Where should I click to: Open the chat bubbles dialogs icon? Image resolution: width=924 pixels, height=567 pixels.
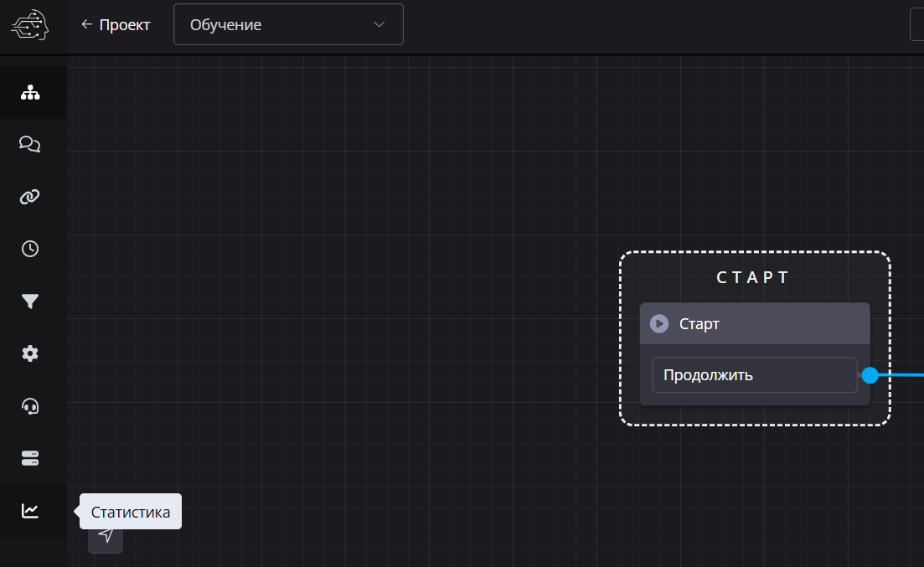[30, 145]
